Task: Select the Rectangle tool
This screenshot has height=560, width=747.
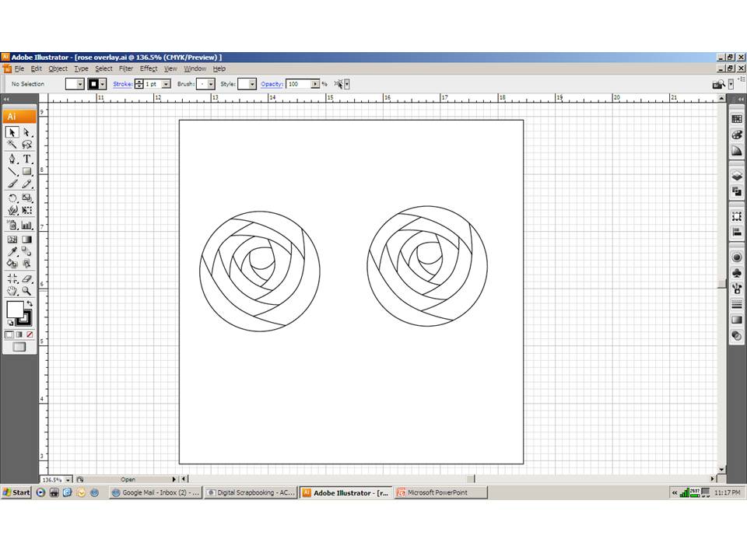Action: [x=26, y=171]
